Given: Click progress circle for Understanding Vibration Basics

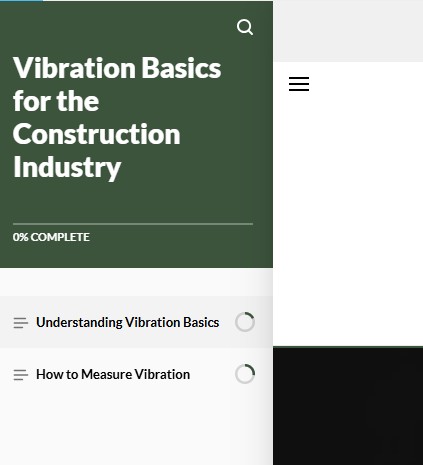Looking at the screenshot, I should (x=245, y=322).
